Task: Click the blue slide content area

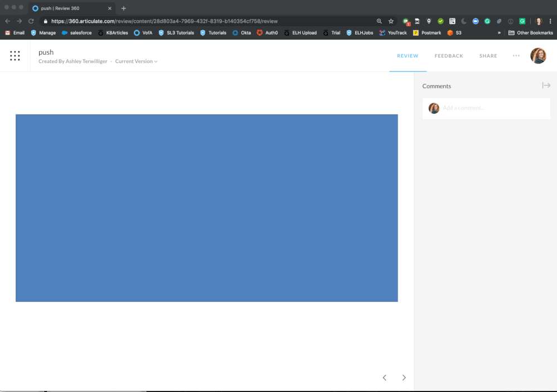Action: point(207,208)
